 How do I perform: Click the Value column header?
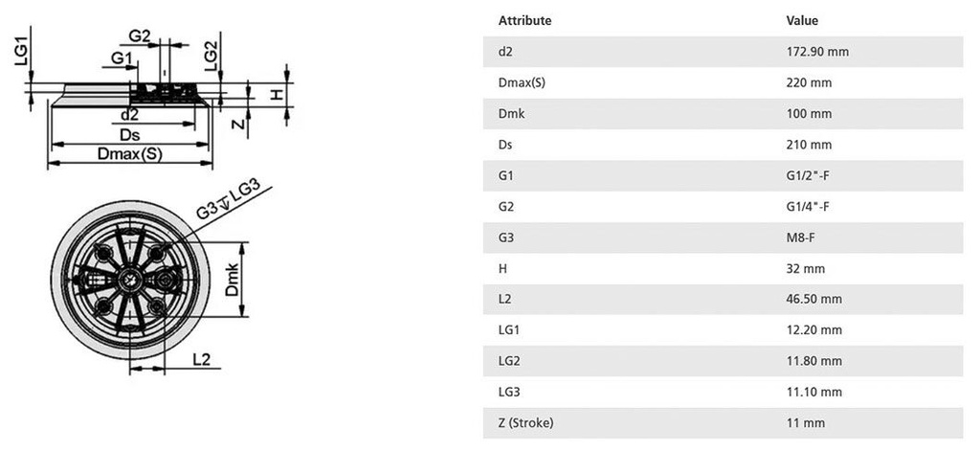[802, 20]
